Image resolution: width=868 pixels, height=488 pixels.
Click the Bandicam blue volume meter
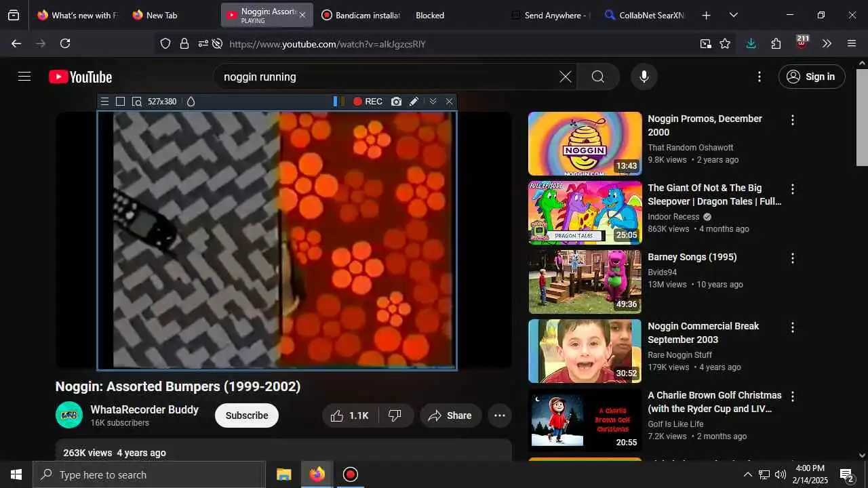pos(336,102)
